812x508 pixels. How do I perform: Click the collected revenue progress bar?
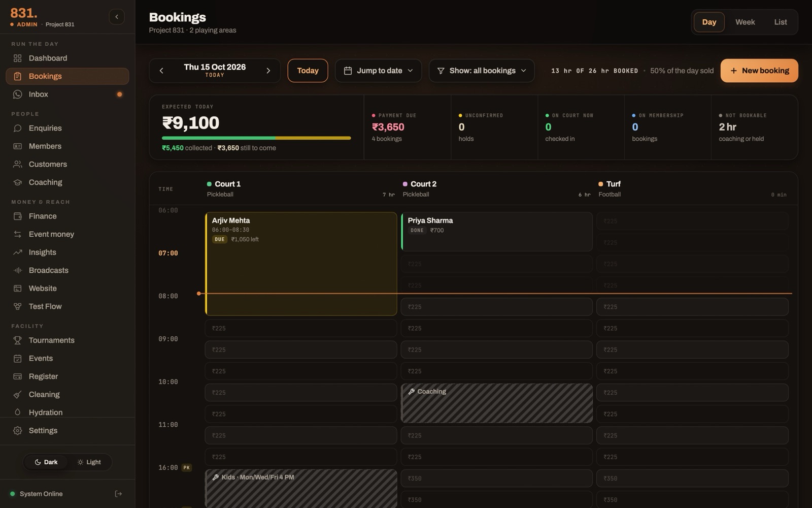(x=256, y=138)
